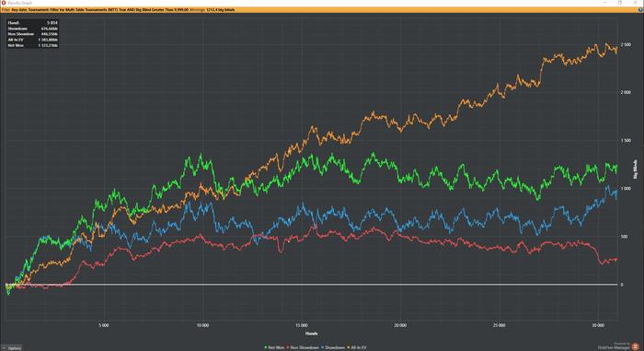This screenshot has height=351, width=644.
Task: Click the green Net Won legend dot
Action: point(266,347)
